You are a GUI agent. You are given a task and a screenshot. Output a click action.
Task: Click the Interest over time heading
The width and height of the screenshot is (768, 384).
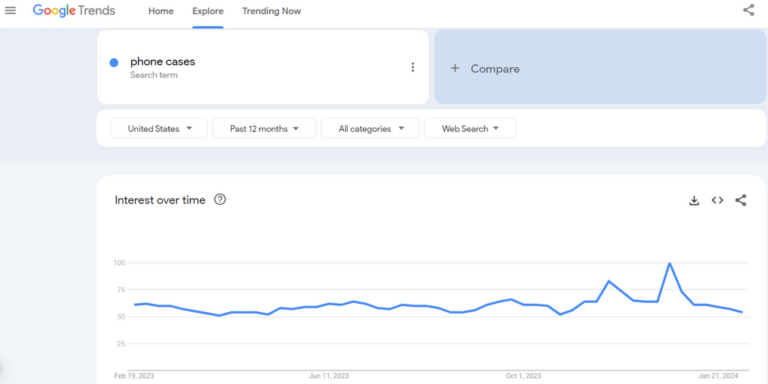(x=160, y=200)
